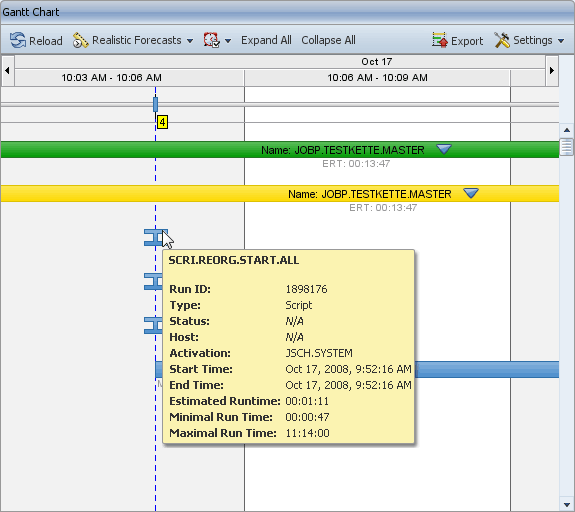The width and height of the screenshot is (575, 512).
Task: Click the Estimated Runtime value 00:01:11
Action: tap(307, 401)
